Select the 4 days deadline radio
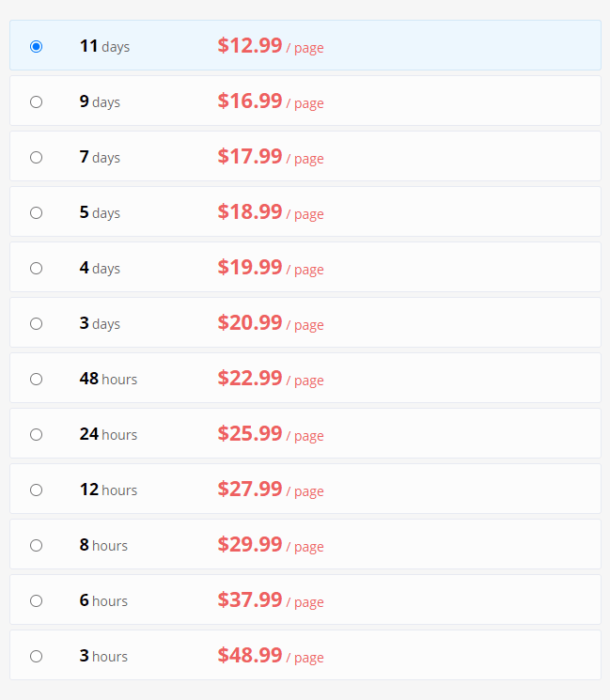 (36, 268)
